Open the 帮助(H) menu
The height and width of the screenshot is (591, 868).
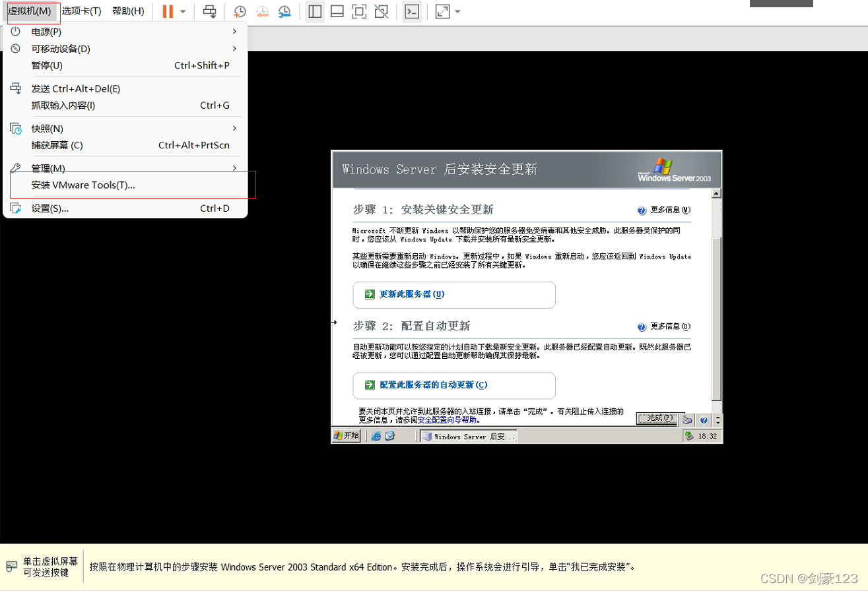click(x=128, y=11)
